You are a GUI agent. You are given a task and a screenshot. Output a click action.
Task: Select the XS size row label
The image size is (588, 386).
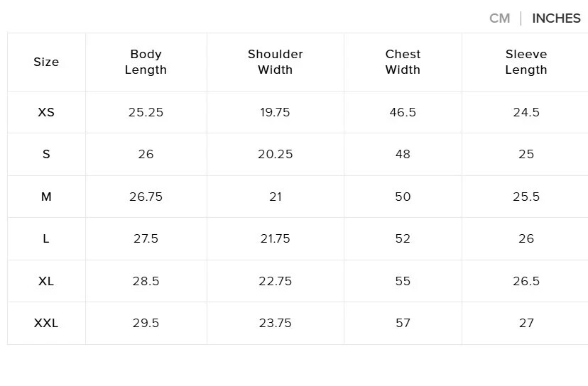pos(46,112)
